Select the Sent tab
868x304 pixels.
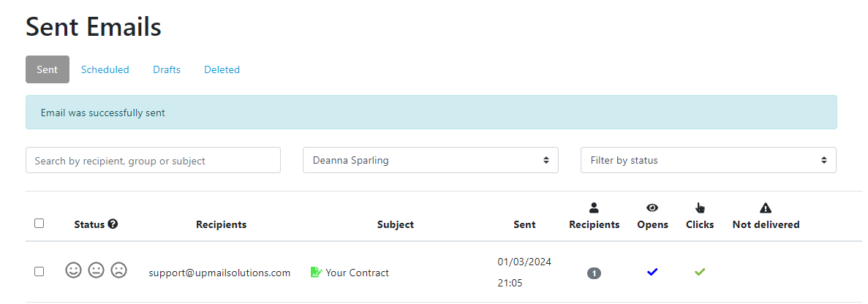pos(48,69)
